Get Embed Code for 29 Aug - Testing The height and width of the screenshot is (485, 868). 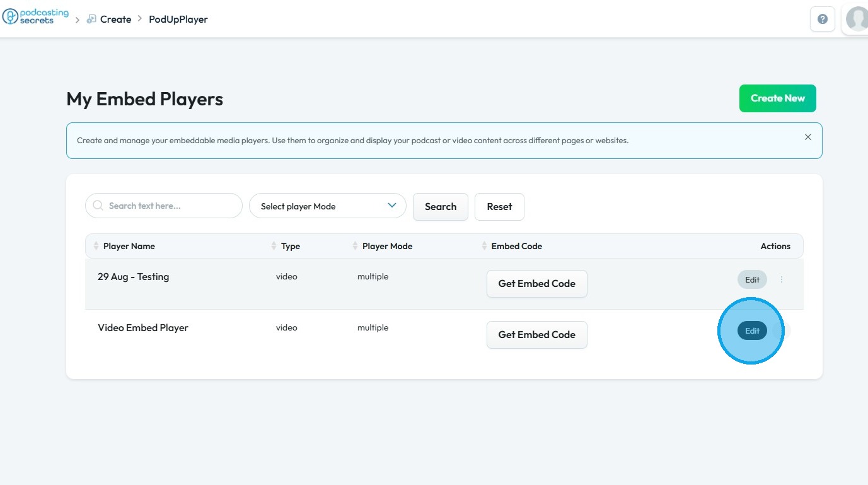(536, 284)
